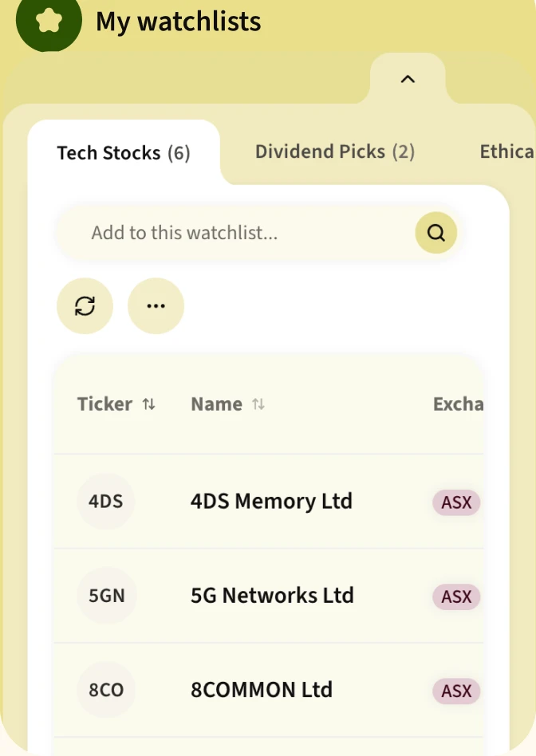Click the ASX tag for 4DS Memory

456,502
